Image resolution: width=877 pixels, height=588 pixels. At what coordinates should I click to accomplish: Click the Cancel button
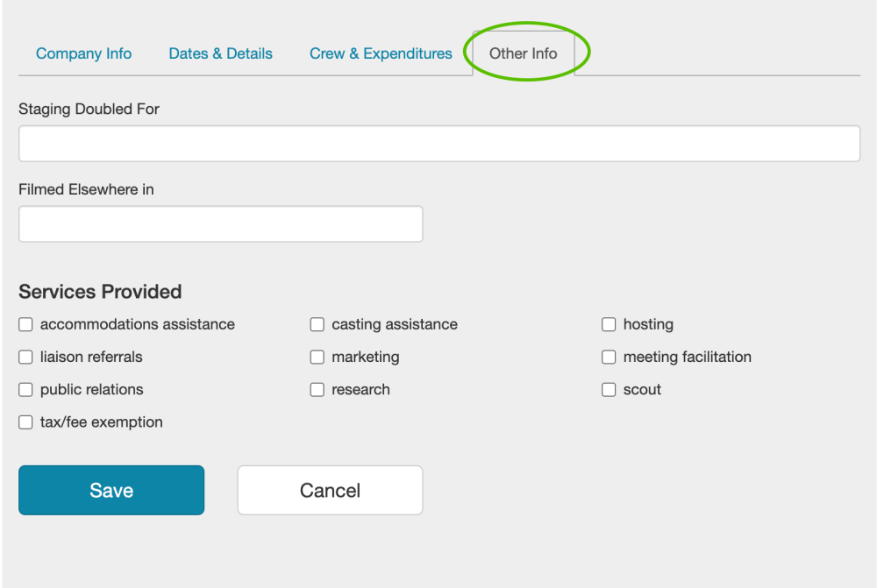click(330, 490)
